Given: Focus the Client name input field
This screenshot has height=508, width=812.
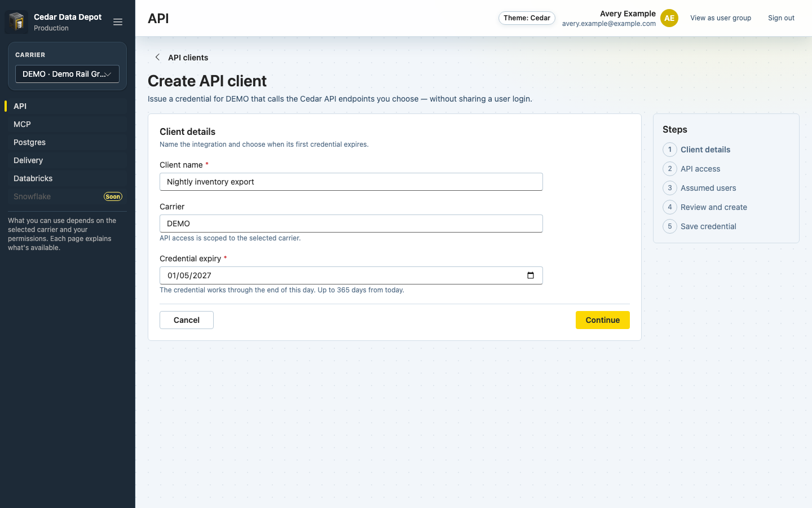Looking at the screenshot, I should pyautogui.click(x=351, y=182).
